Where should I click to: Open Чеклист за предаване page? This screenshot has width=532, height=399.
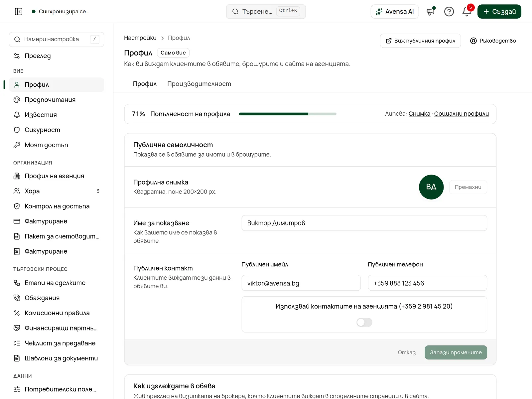(x=57, y=343)
